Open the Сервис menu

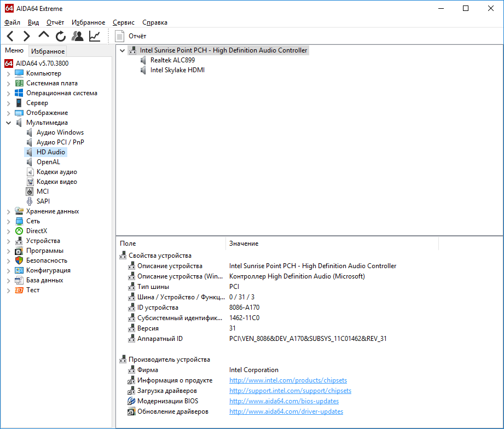tap(124, 22)
